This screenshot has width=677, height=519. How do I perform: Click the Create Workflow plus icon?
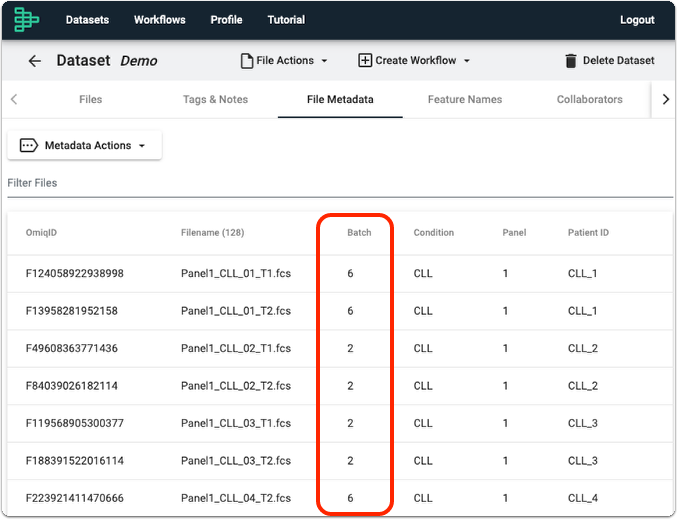[x=364, y=60]
